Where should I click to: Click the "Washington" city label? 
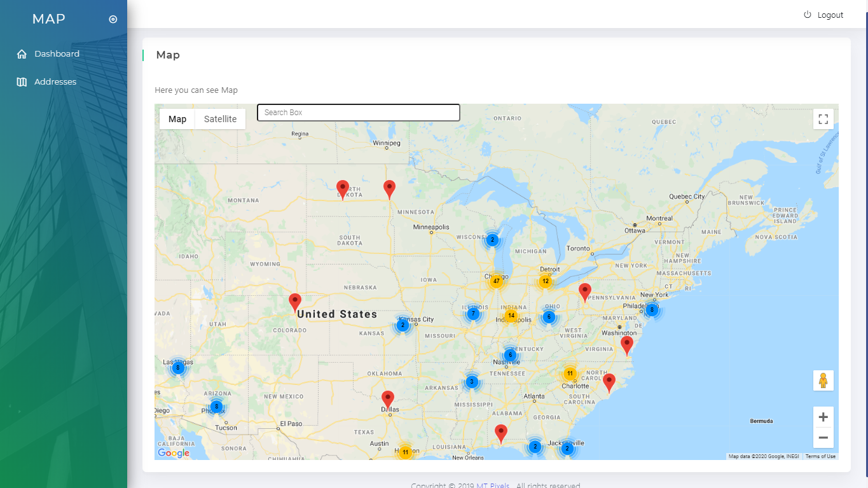tap(619, 333)
